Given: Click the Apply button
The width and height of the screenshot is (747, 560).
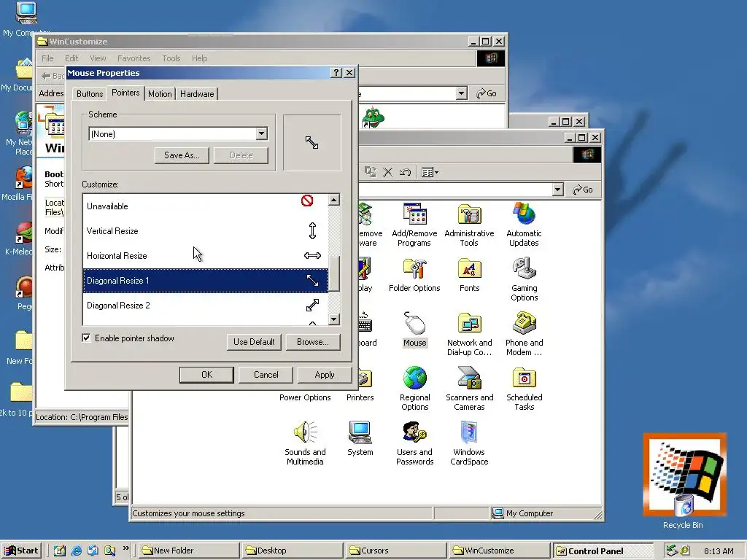Looking at the screenshot, I should pos(325,375).
